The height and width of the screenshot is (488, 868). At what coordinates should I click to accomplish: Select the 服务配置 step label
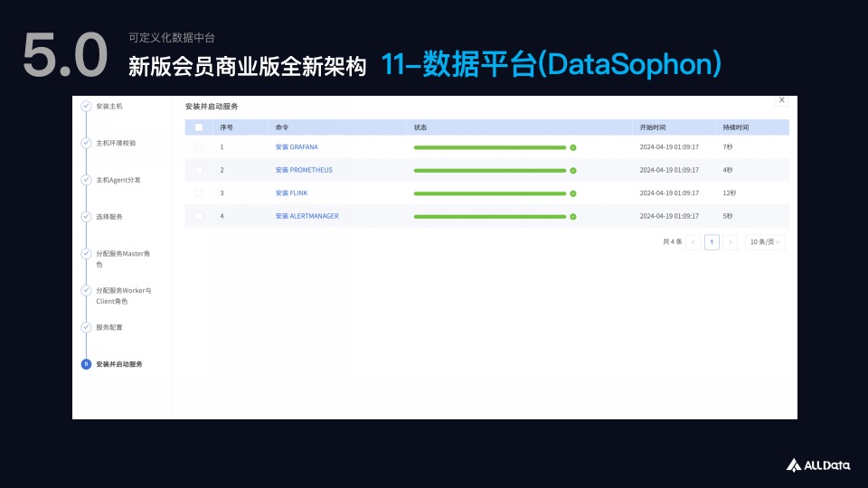coord(109,327)
